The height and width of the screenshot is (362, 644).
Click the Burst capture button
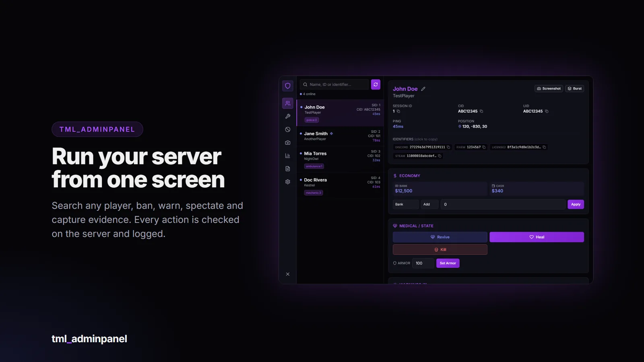click(x=574, y=88)
